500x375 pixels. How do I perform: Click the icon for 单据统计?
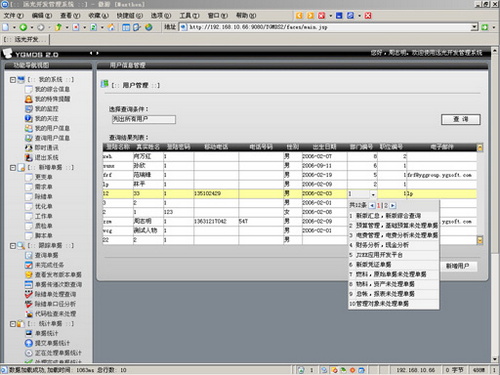(29, 333)
